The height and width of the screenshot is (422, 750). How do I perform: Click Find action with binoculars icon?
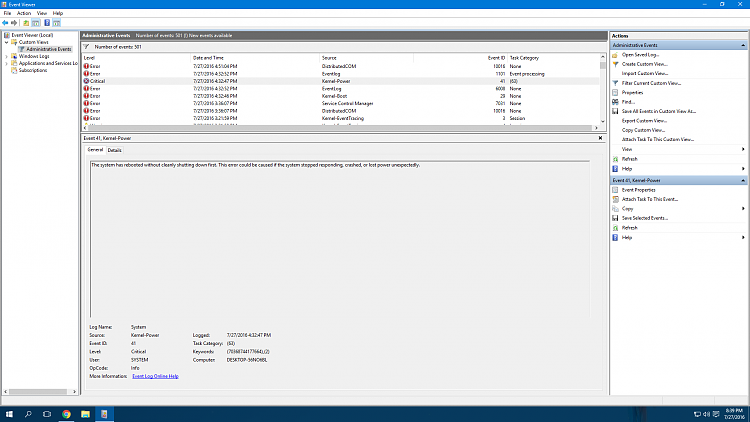[x=628, y=102]
